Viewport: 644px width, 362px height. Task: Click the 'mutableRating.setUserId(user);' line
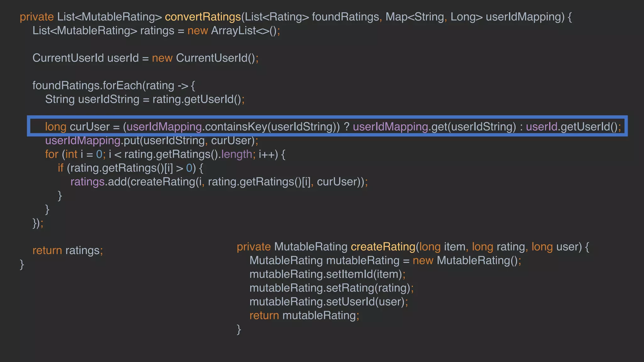click(x=329, y=302)
